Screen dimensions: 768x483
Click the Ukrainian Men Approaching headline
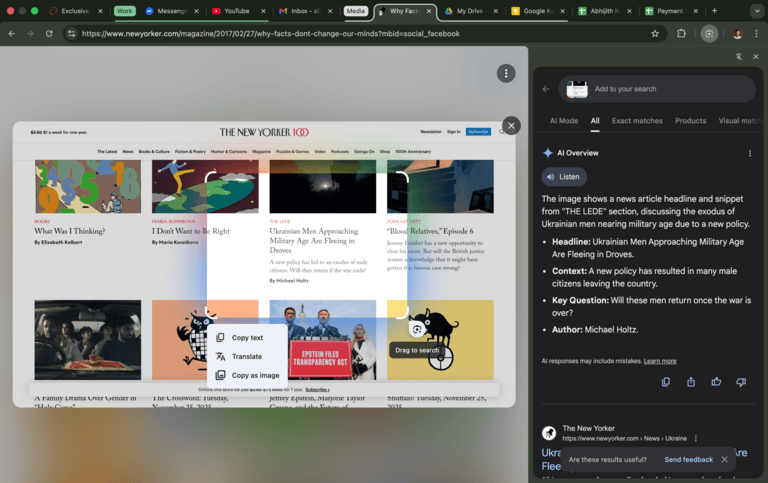pyautogui.click(x=313, y=241)
